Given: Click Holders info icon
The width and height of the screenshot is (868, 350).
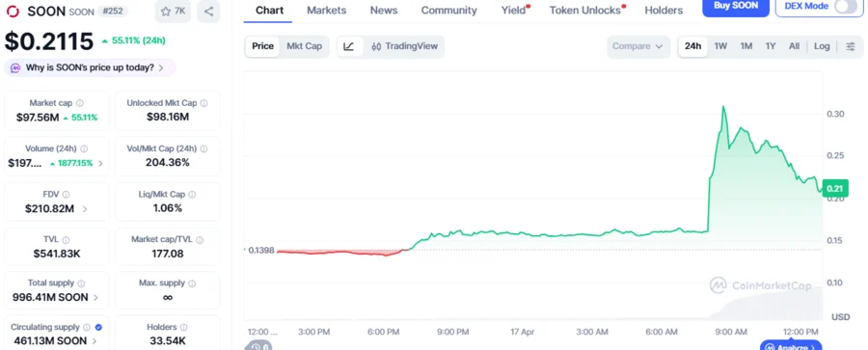Looking at the screenshot, I should point(183,327).
